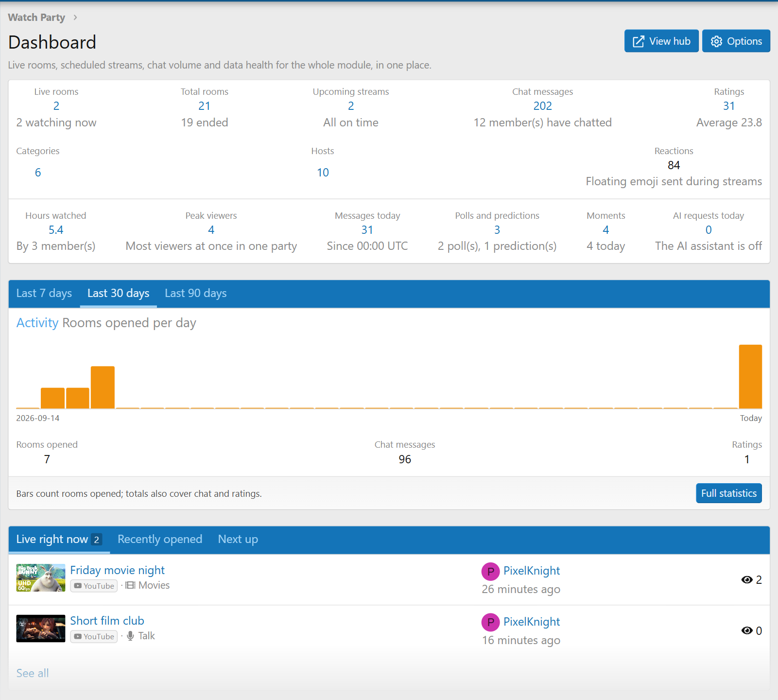Click the Today bar in activity chart
The image size is (778, 700).
[750, 377]
